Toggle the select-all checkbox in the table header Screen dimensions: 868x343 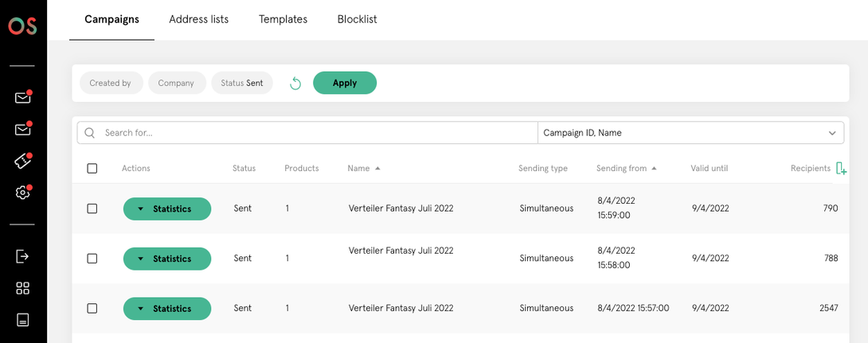click(92, 169)
